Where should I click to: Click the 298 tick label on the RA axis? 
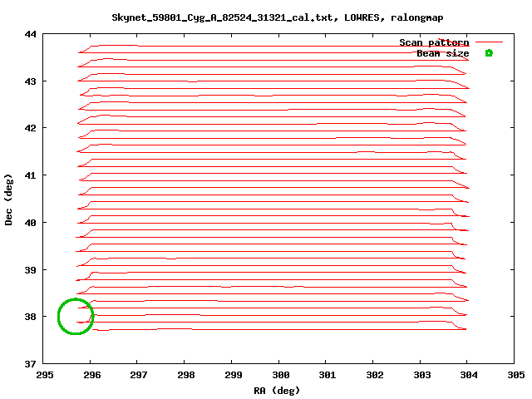tap(186, 375)
